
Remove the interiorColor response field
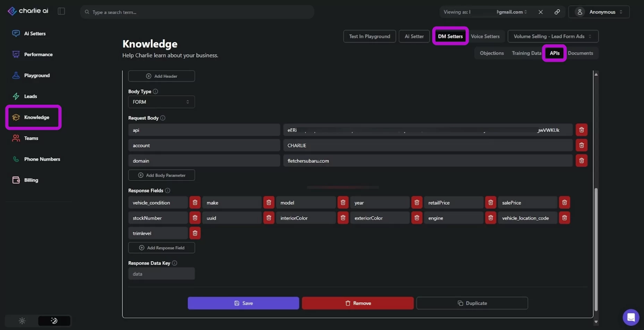click(x=343, y=218)
